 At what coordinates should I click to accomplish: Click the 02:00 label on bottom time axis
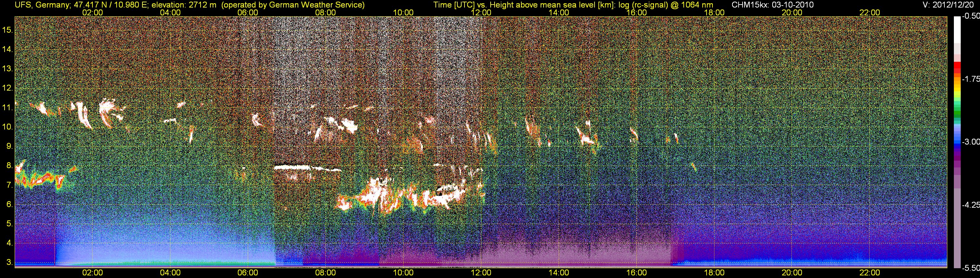[92, 273]
